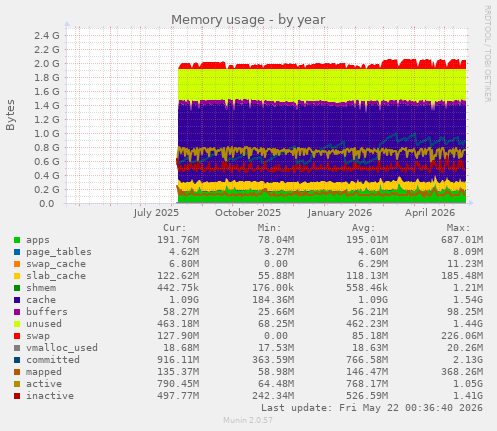Click the Memory usage - by year title
The image size is (497, 431).
248,20
